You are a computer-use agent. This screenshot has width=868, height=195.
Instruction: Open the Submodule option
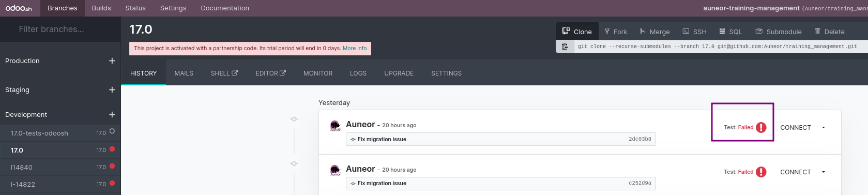pos(779,32)
